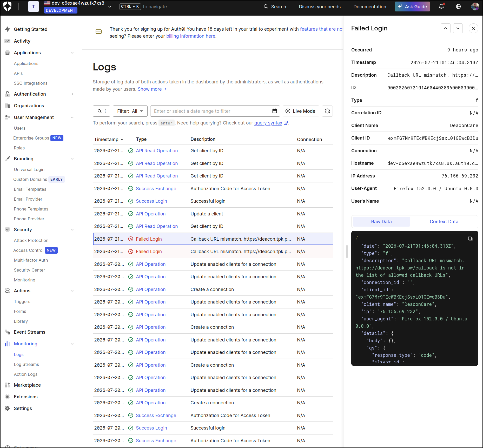Collapse the Branding sidebar section
The image size is (483, 448).
(x=72, y=159)
